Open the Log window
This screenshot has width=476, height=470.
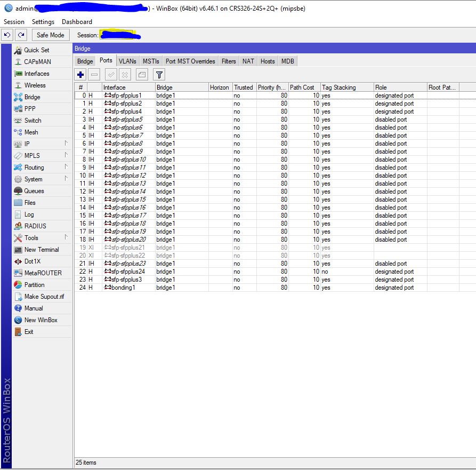(42, 214)
